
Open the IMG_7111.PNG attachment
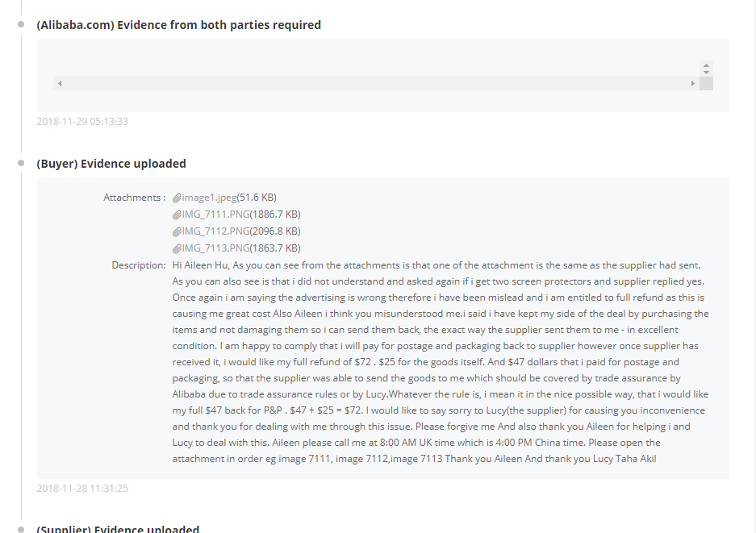(215, 214)
